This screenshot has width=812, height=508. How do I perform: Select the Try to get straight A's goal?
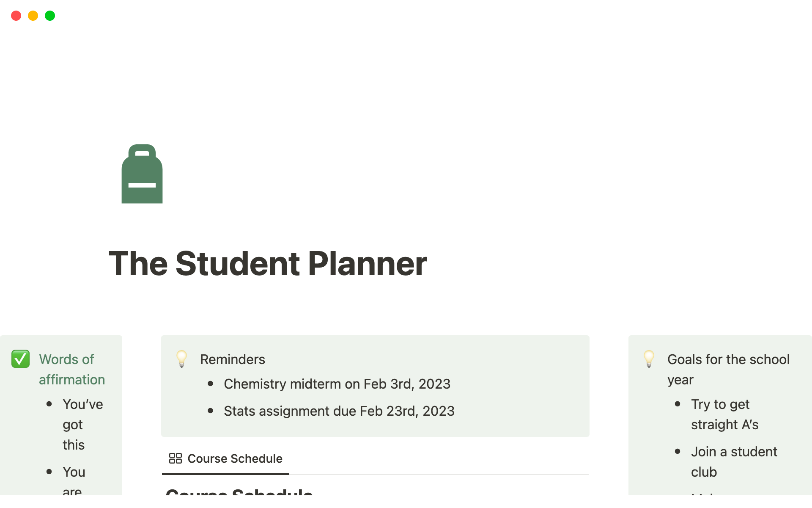tap(724, 414)
